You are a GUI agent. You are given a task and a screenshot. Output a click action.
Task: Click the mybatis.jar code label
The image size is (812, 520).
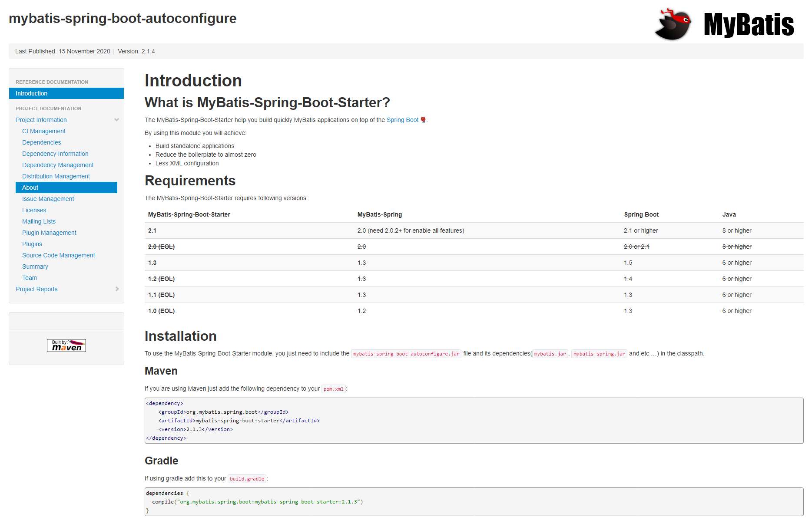pos(550,354)
